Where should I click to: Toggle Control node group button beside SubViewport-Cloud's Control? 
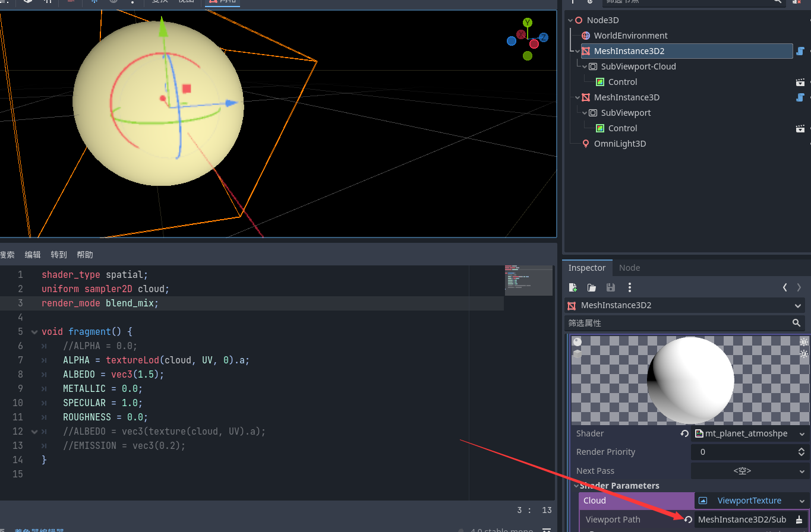click(800, 82)
